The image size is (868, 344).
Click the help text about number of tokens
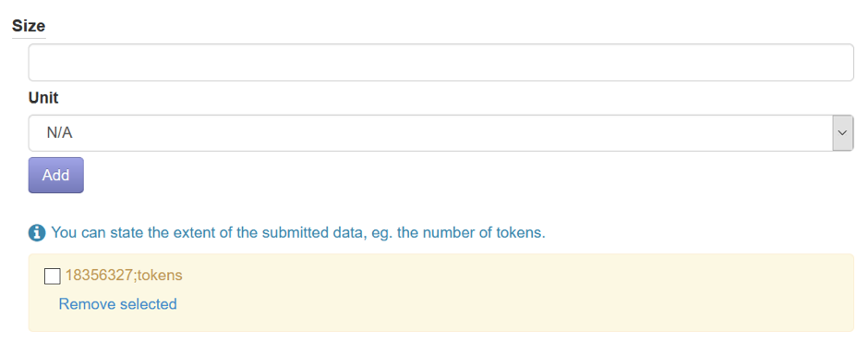pyautogui.click(x=298, y=233)
